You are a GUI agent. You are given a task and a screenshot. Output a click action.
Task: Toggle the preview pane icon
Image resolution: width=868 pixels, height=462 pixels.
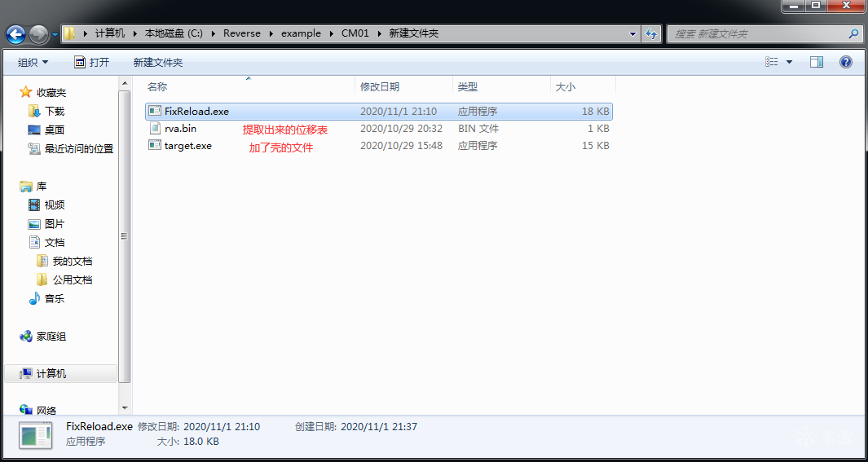pos(817,62)
